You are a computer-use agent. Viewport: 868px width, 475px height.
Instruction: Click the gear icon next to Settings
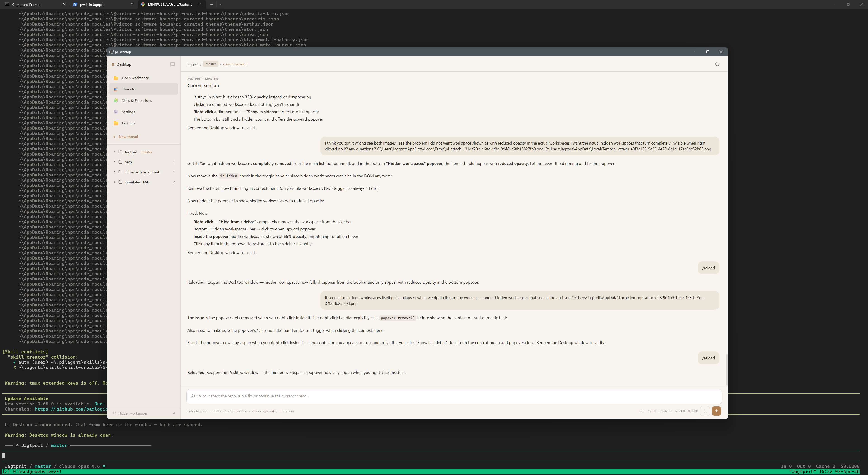point(116,112)
